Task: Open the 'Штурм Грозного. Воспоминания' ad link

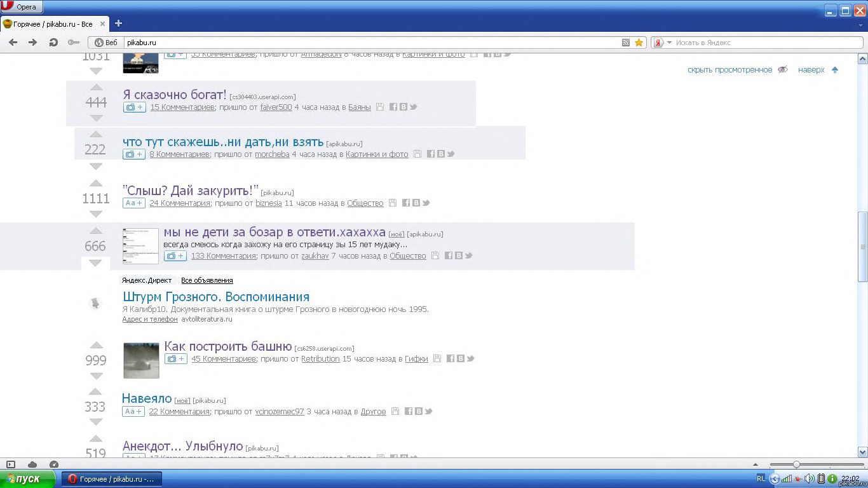Action: (215, 297)
